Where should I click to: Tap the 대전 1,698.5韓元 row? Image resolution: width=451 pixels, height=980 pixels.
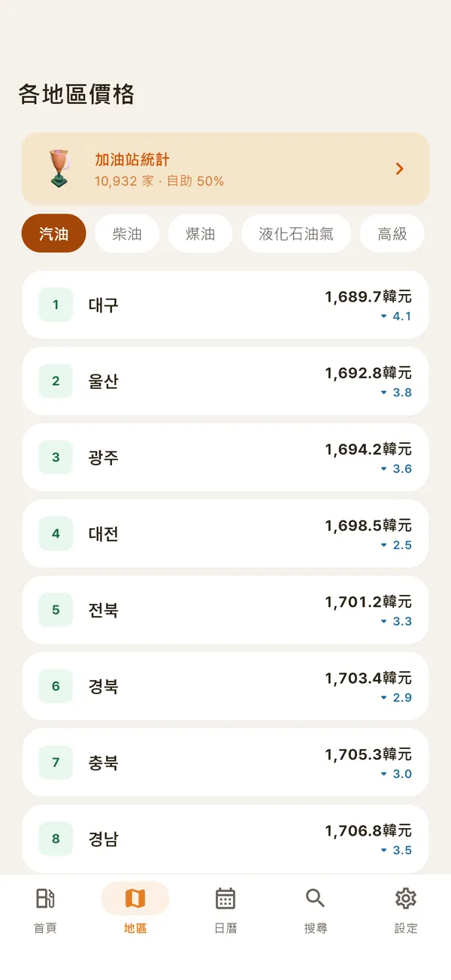(225, 534)
